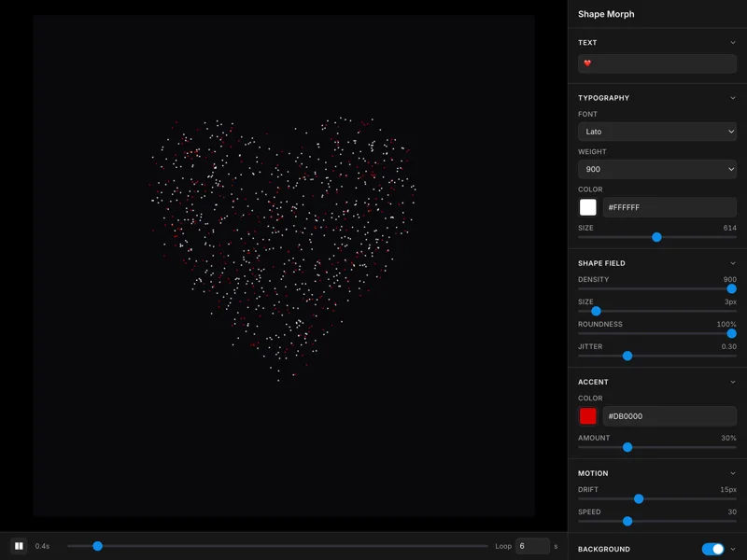The image size is (747, 560).
Task: Click the Density slider handle
Action: pos(731,288)
